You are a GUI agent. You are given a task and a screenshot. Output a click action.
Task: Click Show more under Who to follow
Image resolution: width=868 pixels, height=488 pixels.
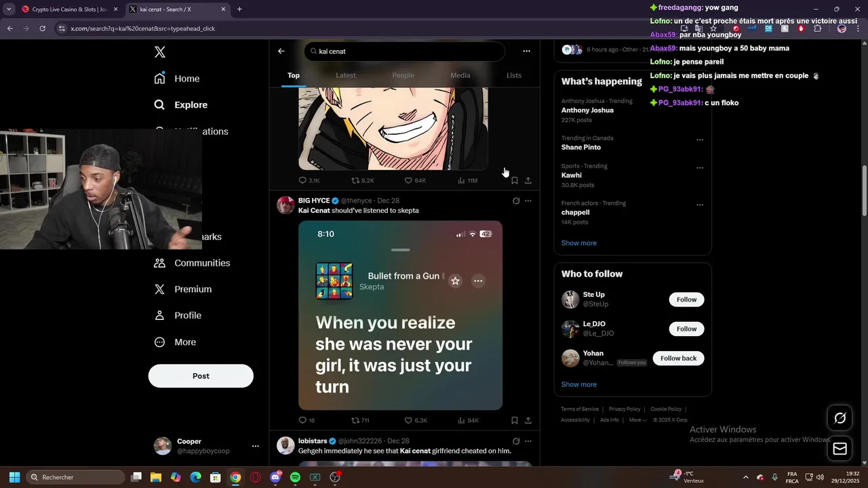tap(578, 384)
